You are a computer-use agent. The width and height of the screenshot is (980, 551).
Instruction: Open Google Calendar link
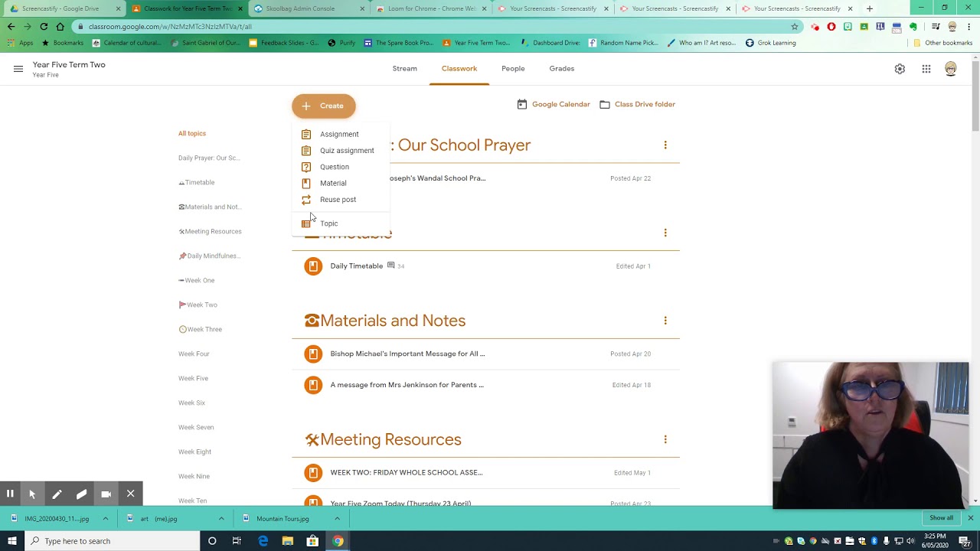coord(554,104)
